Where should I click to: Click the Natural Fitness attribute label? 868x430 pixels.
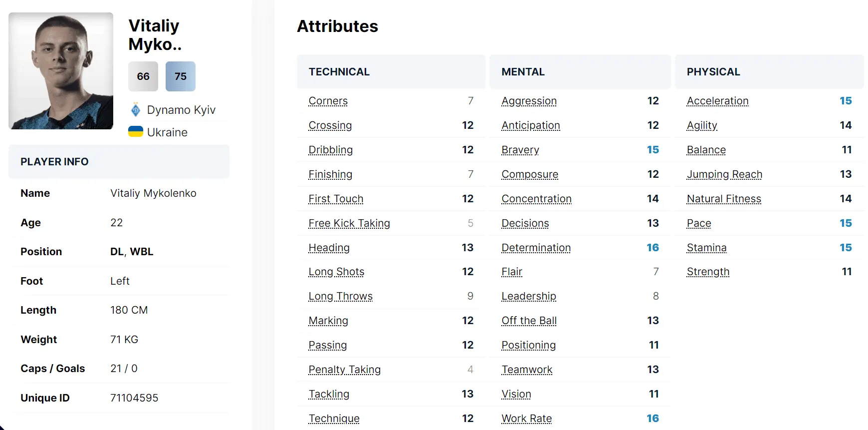pyautogui.click(x=724, y=199)
